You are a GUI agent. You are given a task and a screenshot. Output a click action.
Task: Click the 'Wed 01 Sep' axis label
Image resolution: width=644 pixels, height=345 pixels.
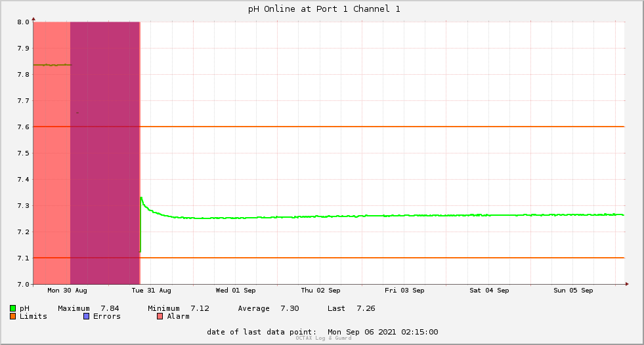pos(236,291)
